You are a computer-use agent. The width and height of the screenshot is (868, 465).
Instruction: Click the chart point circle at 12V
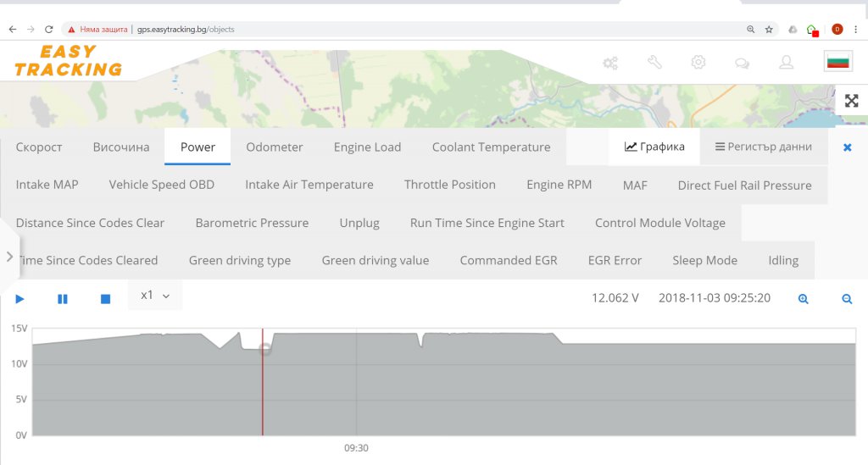[x=265, y=349]
